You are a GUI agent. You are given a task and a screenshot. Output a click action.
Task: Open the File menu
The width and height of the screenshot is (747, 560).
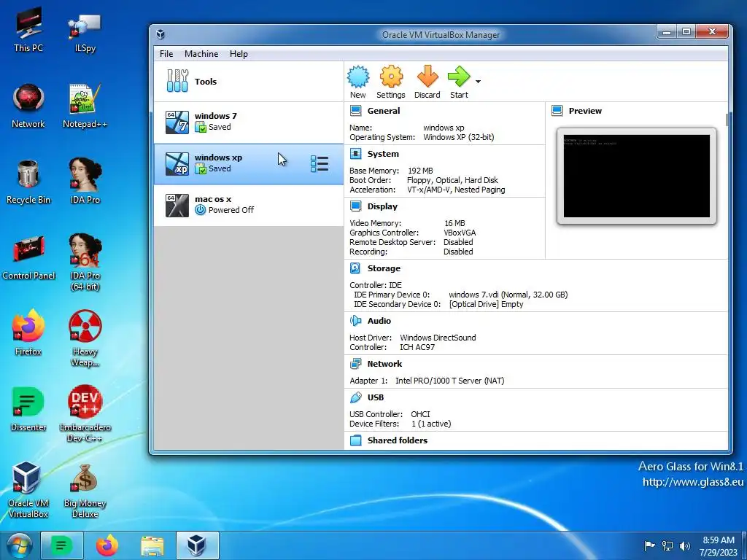[166, 54]
